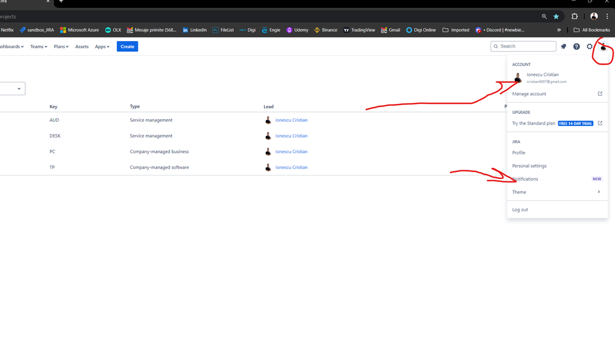Expand the Theme submenu
The width and height of the screenshot is (615, 364).
(x=557, y=192)
